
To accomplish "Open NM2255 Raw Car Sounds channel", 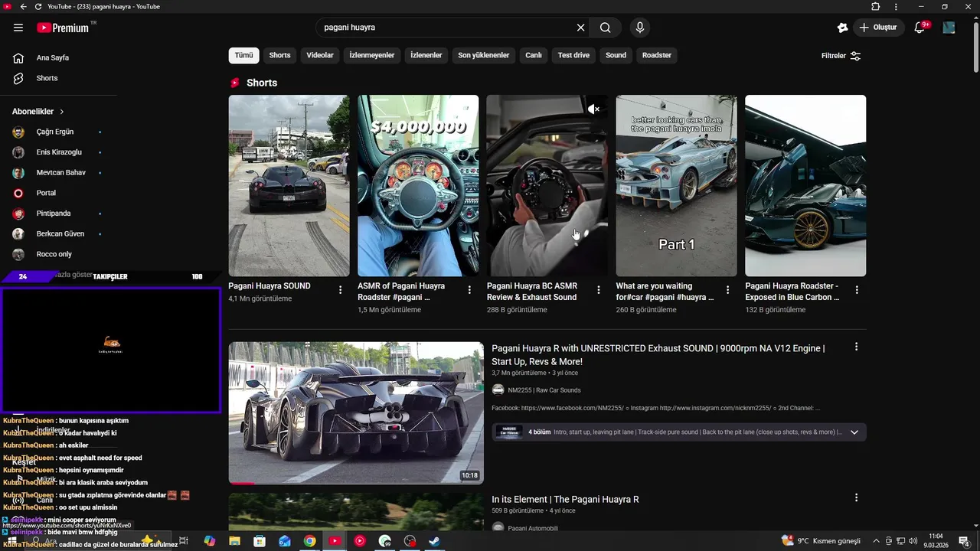I will [544, 390].
